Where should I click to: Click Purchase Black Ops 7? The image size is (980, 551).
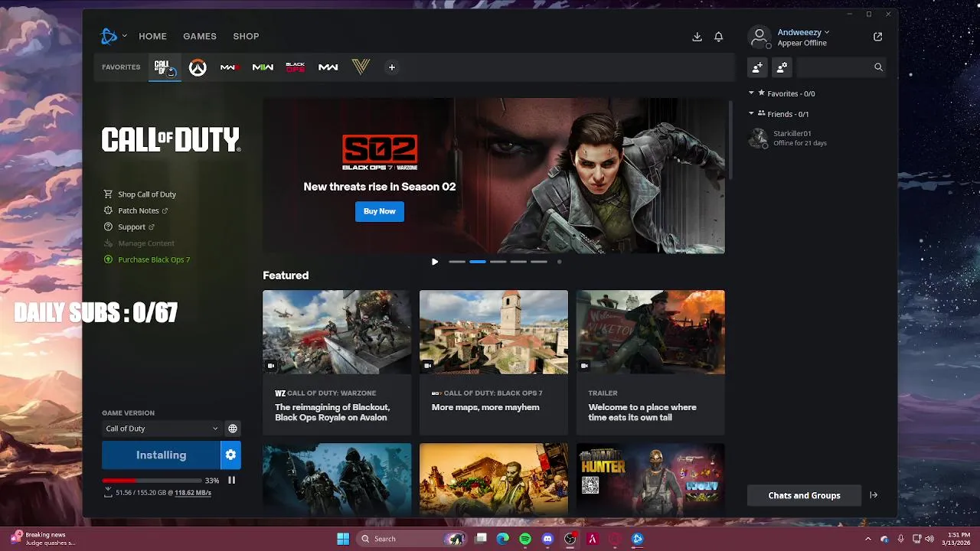(147, 259)
